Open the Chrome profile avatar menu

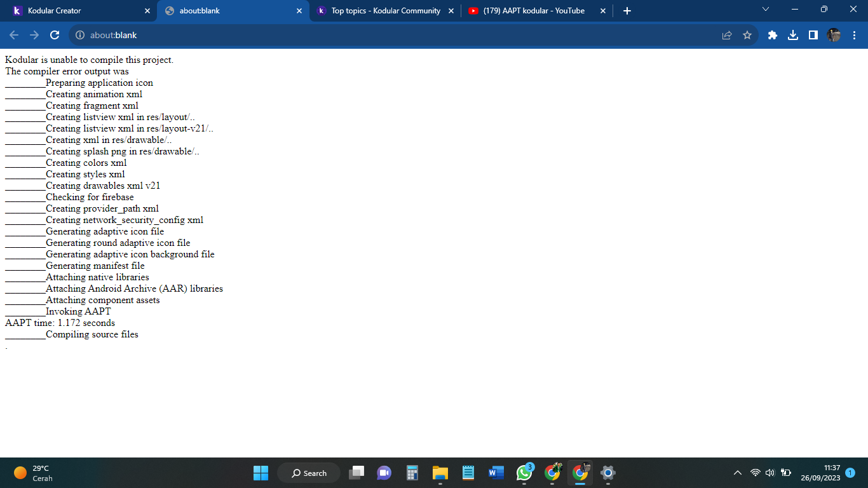834,35
